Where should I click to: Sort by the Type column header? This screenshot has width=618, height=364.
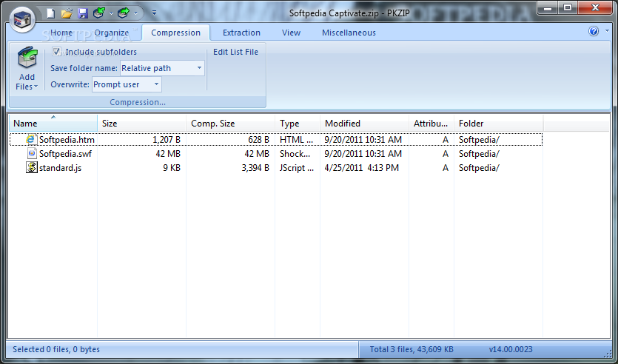tap(298, 124)
